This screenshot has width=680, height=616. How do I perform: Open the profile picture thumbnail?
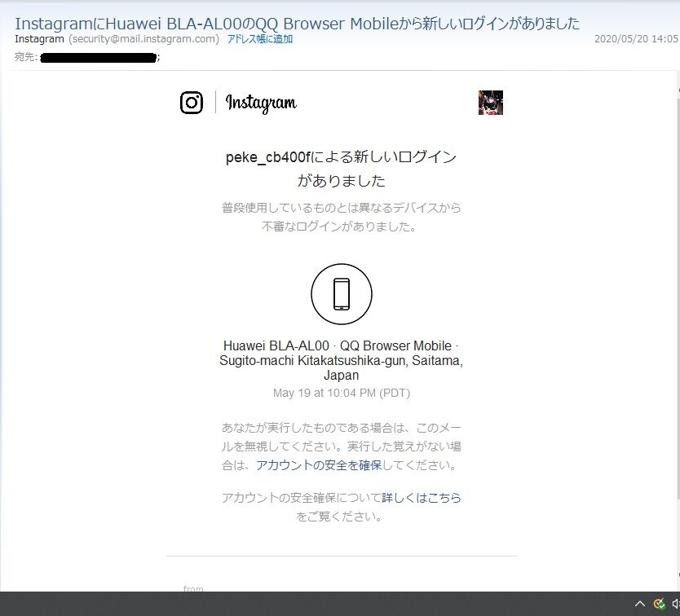[x=491, y=103]
